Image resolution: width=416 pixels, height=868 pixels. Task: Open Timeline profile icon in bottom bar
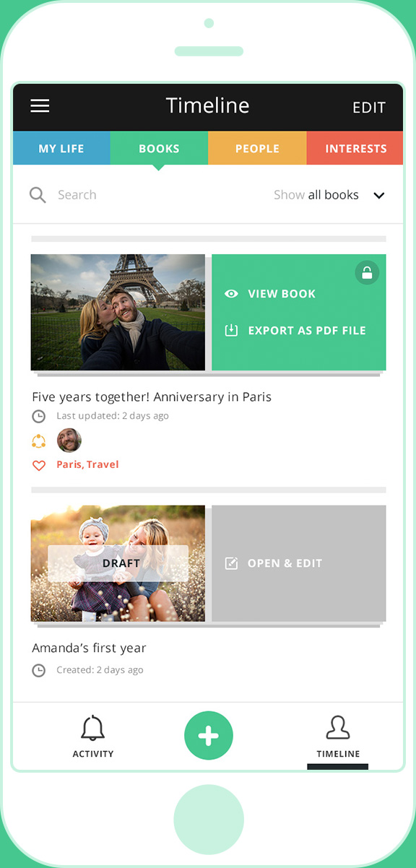click(338, 728)
